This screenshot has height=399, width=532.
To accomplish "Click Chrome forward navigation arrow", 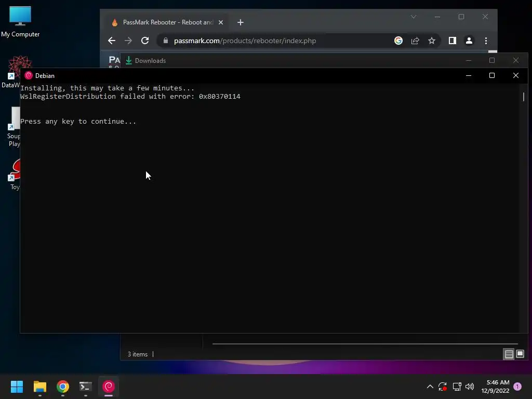I will [128, 41].
